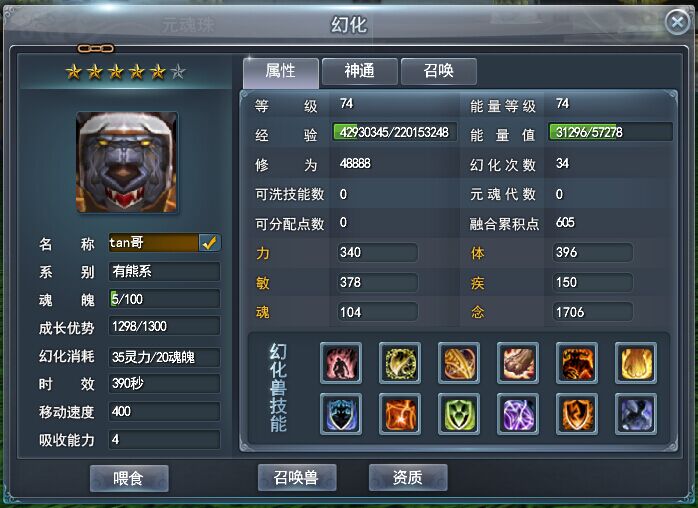Screen dimensions: 698x508
Task: Click the tan哥 name input field
Action: pos(154,243)
